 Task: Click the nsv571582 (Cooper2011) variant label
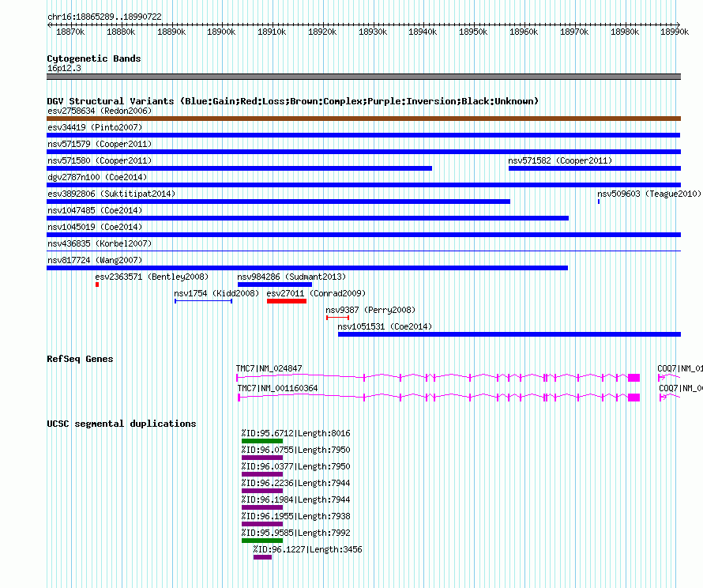tap(560, 160)
